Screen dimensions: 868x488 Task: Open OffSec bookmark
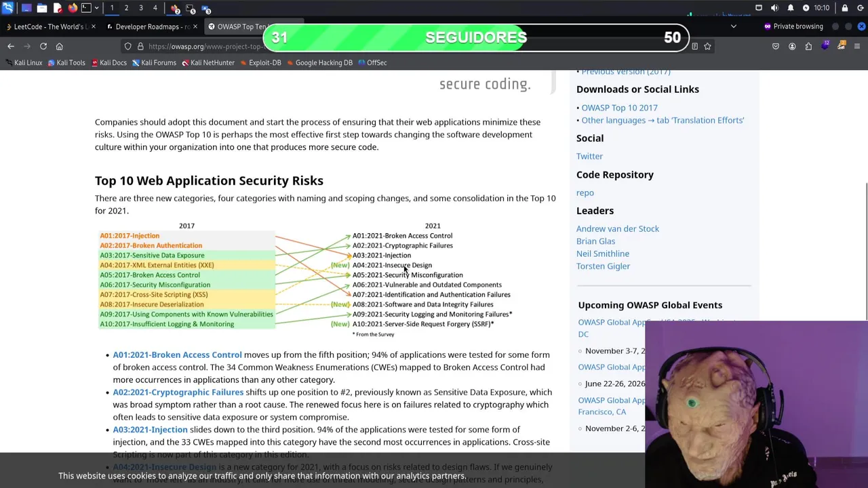[x=372, y=62]
